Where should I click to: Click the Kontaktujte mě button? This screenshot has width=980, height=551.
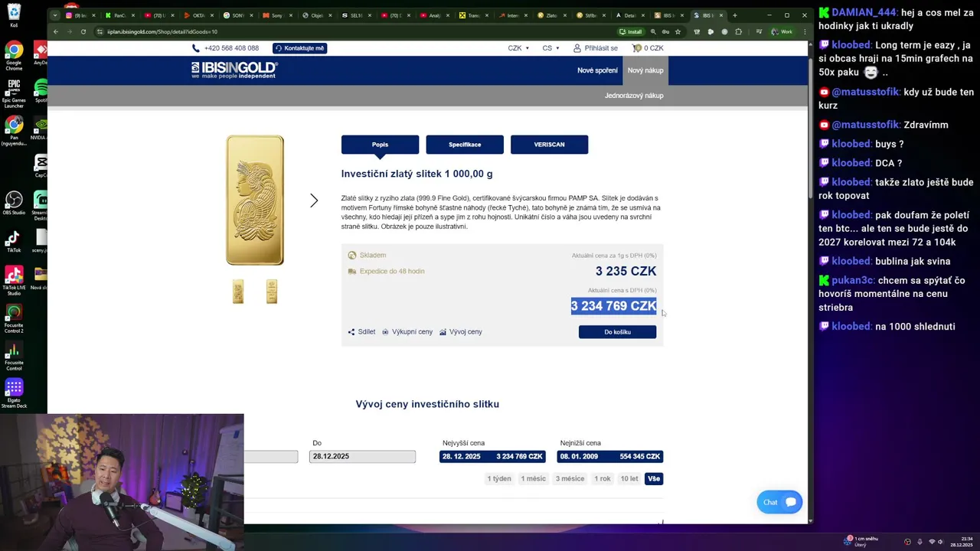pyautogui.click(x=299, y=48)
